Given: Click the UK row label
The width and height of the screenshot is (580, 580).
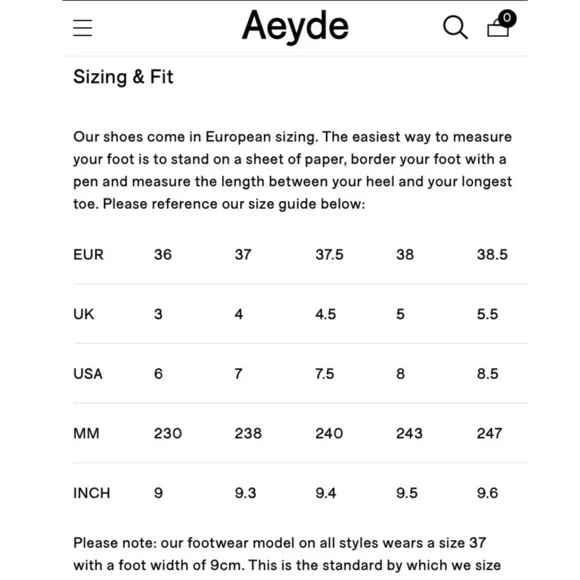Looking at the screenshot, I should 84,314.
